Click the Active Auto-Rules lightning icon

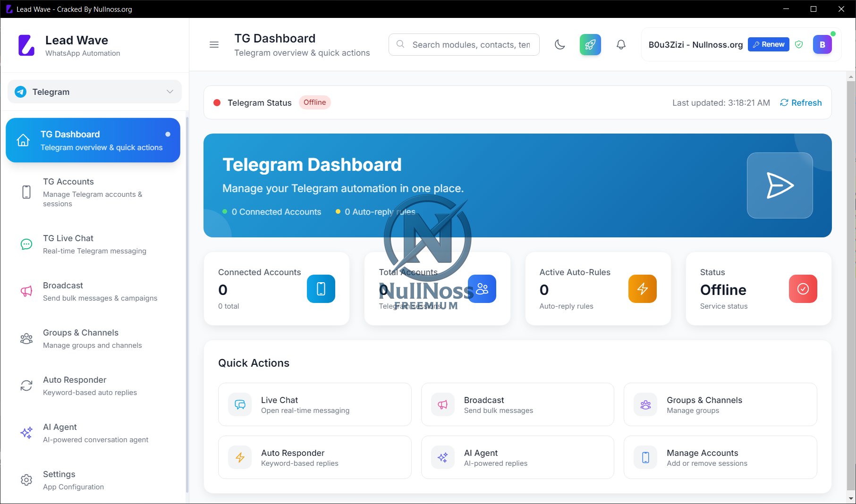click(643, 289)
